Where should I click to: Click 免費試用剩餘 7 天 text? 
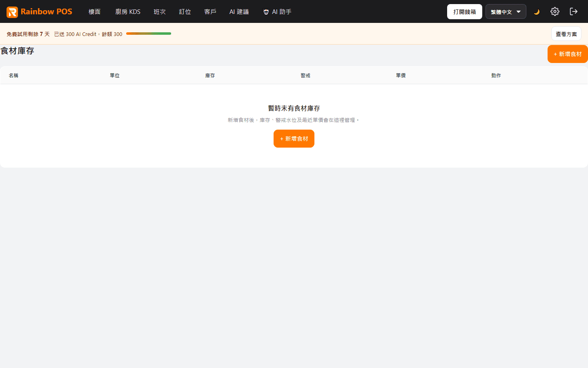pyautogui.click(x=28, y=34)
